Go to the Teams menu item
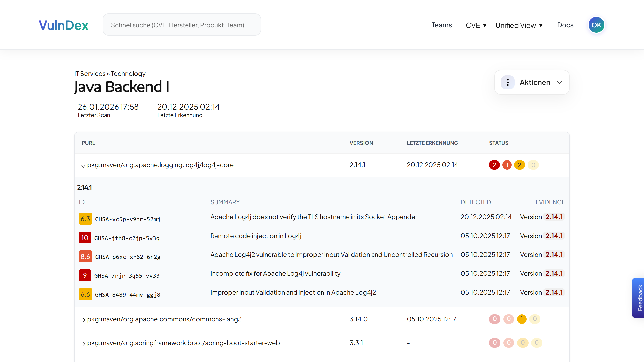This screenshot has height=362, width=644. click(x=441, y=25)
